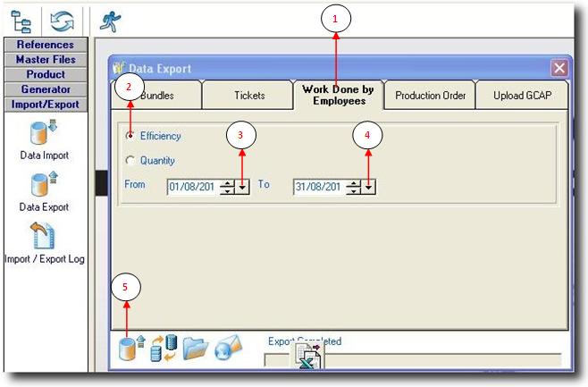Click the database sync icon
Viewport: 588px width, 387px height.
coord(164,348)
